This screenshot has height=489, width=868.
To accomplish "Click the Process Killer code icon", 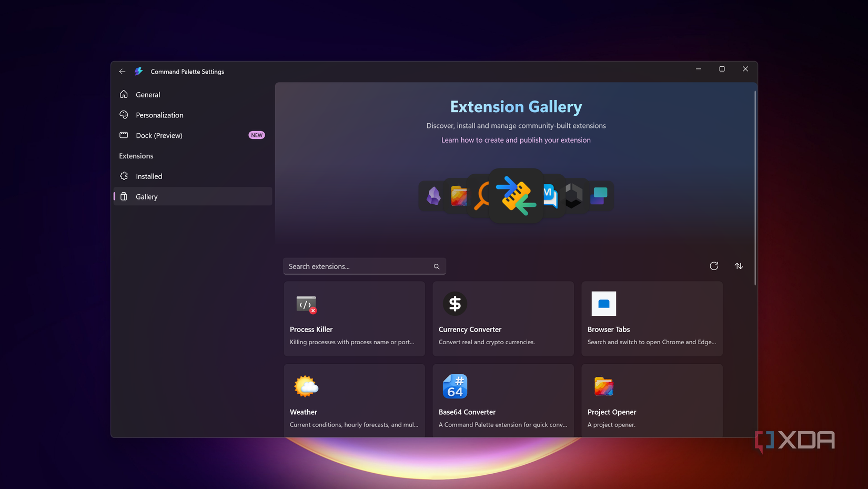I will click(x=306, y=305).
